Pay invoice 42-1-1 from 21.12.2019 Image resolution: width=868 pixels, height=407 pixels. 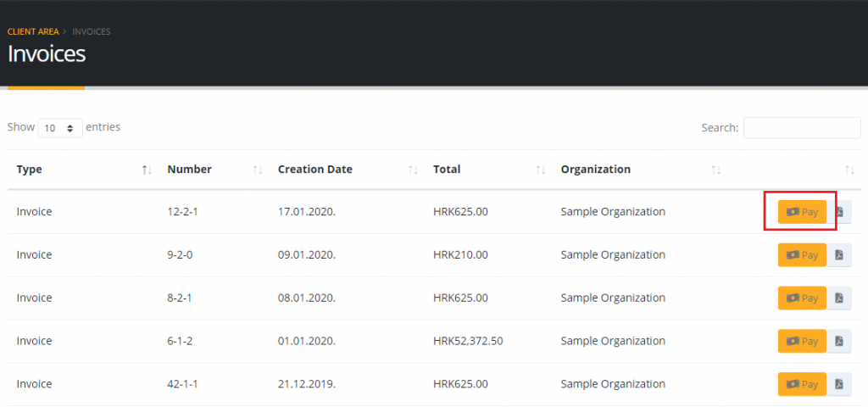pyautogui.click(x=802, y=384)
